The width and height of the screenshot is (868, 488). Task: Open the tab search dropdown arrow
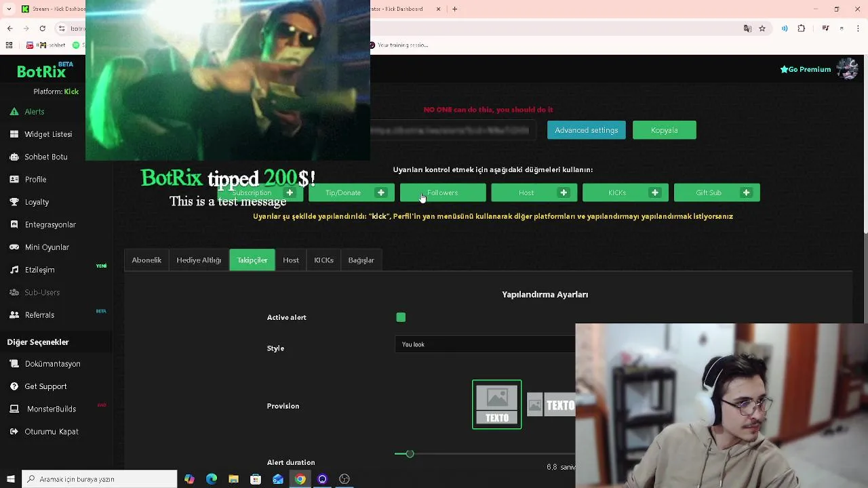(9, 9)
